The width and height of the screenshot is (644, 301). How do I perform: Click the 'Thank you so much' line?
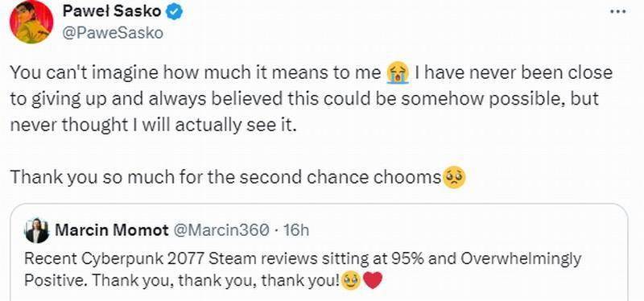click(225, 178)
